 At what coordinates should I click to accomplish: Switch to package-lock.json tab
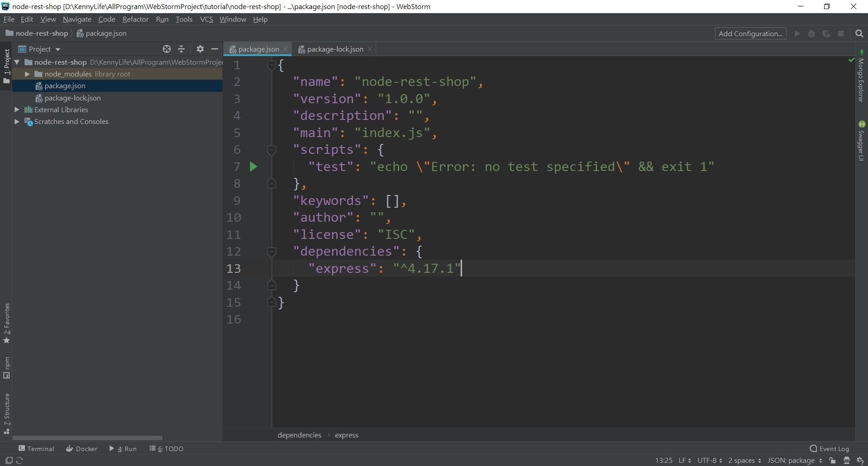point(335,49)
